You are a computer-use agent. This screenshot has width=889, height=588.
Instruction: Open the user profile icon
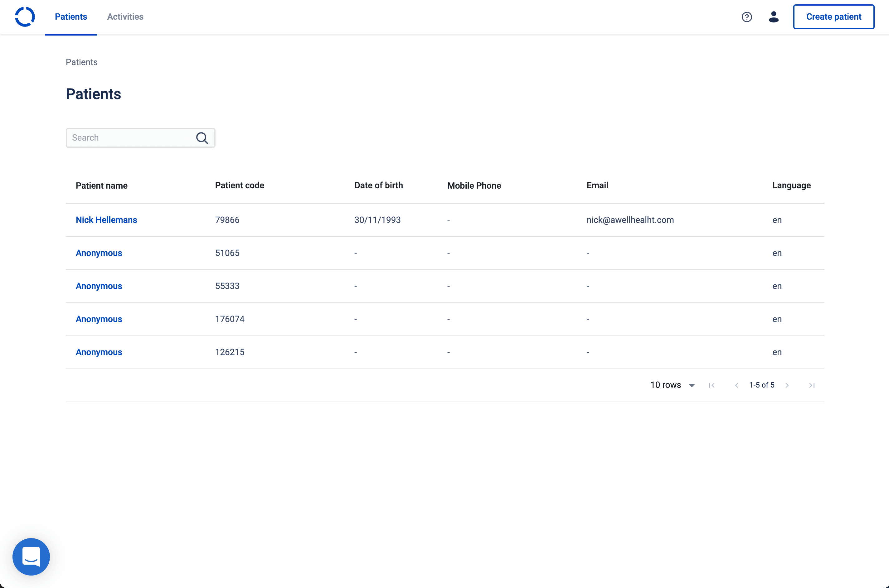[x=774, y=17]
